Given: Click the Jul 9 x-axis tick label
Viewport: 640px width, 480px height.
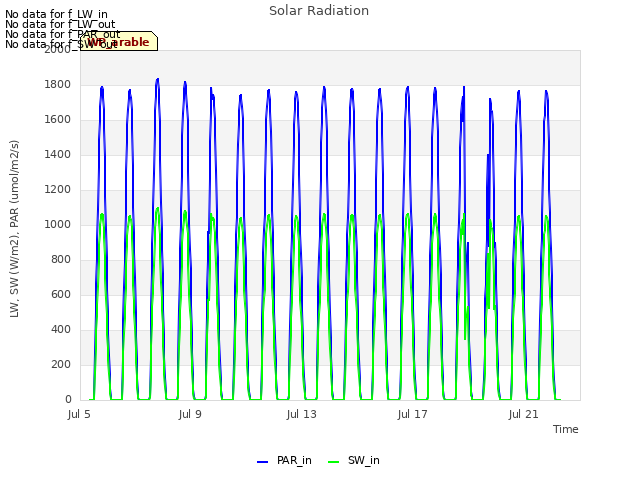Looking at the screenshot, I should tap(190, 415).
